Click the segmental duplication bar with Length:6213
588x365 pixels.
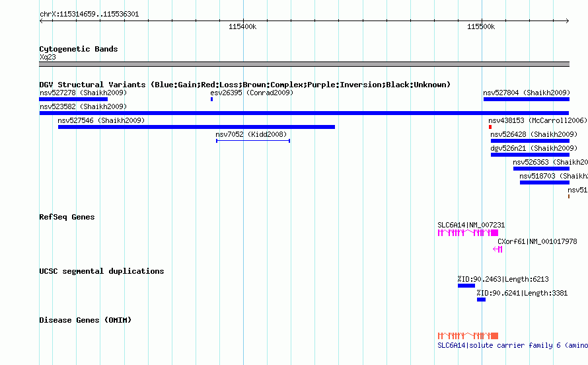(x=466, y=286)
